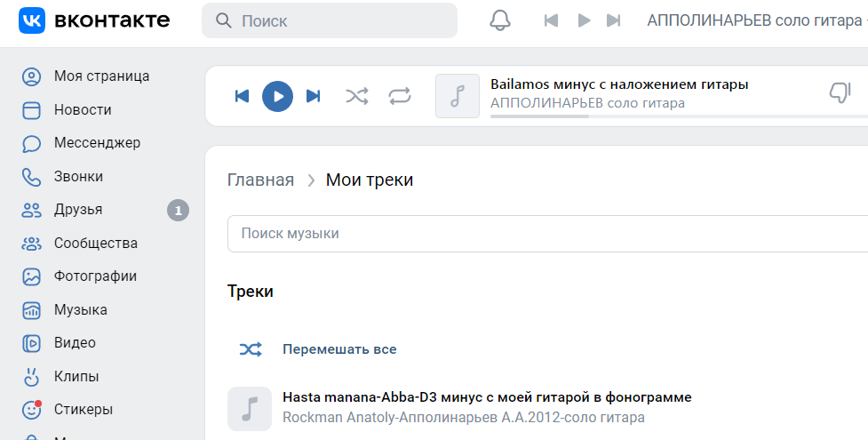Image resolution: width=868 pixels, height=440 pixels.
Task: Go to previous track in player panel
Action: [242, 96]
